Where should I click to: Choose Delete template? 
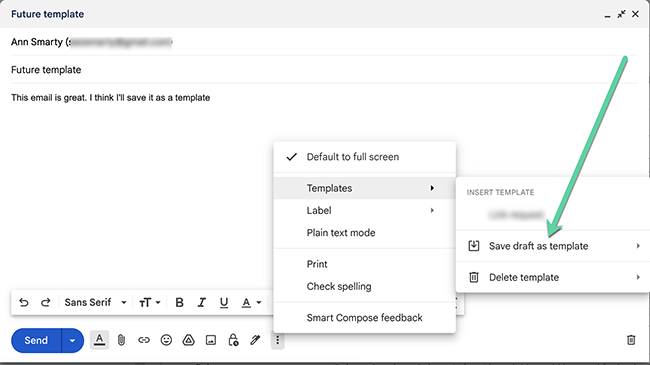point(553,277)
